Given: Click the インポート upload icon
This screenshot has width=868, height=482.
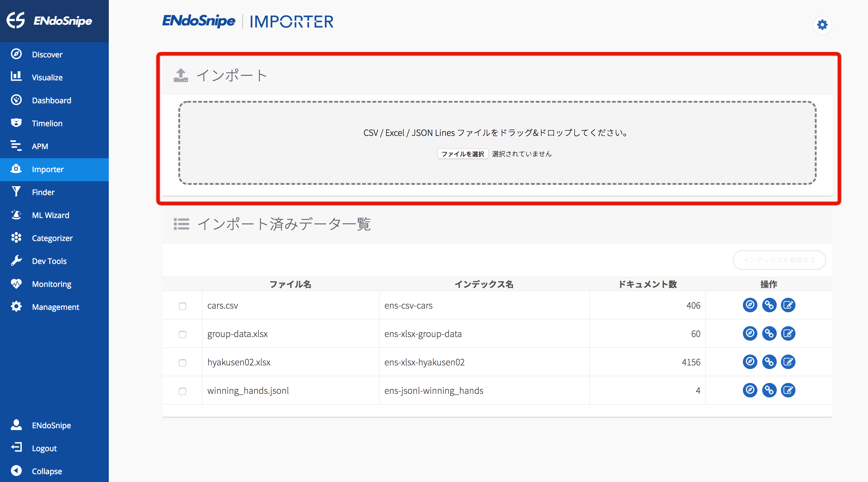Looking at the screenshot, I should click(x=181, y=76).
